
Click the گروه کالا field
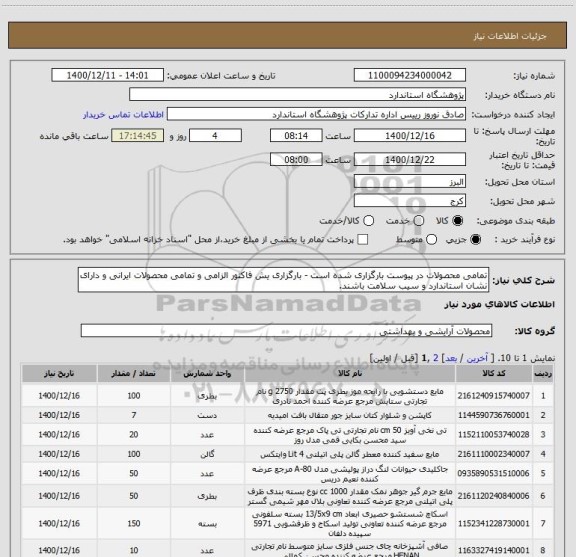pos(286,331)
